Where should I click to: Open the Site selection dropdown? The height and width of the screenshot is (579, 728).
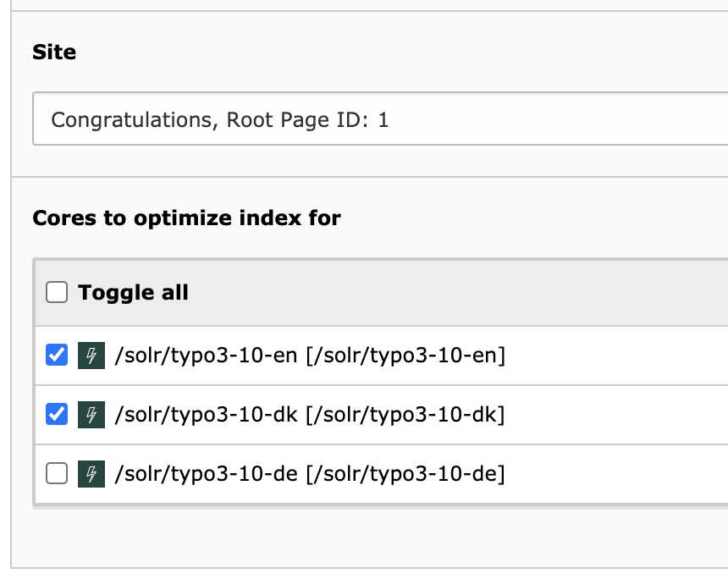379,119
